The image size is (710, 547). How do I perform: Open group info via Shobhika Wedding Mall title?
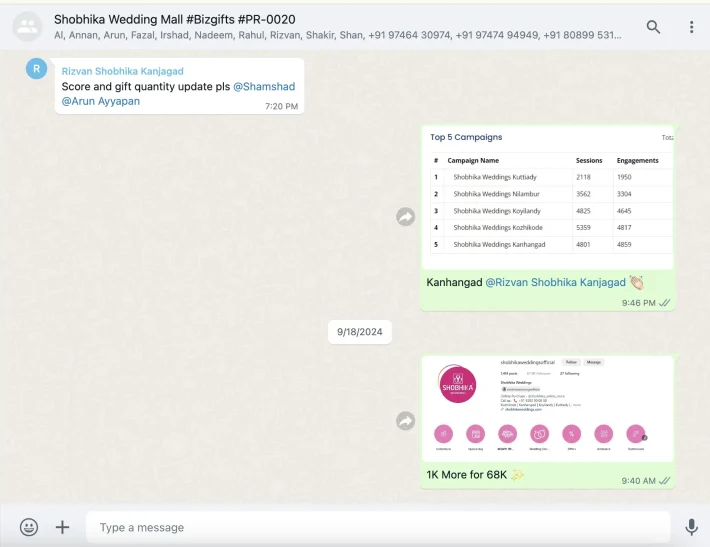(174, 19)
